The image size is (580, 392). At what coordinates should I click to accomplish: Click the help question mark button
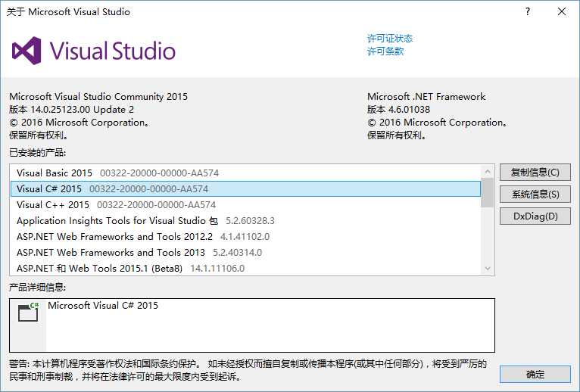point(528,11)
